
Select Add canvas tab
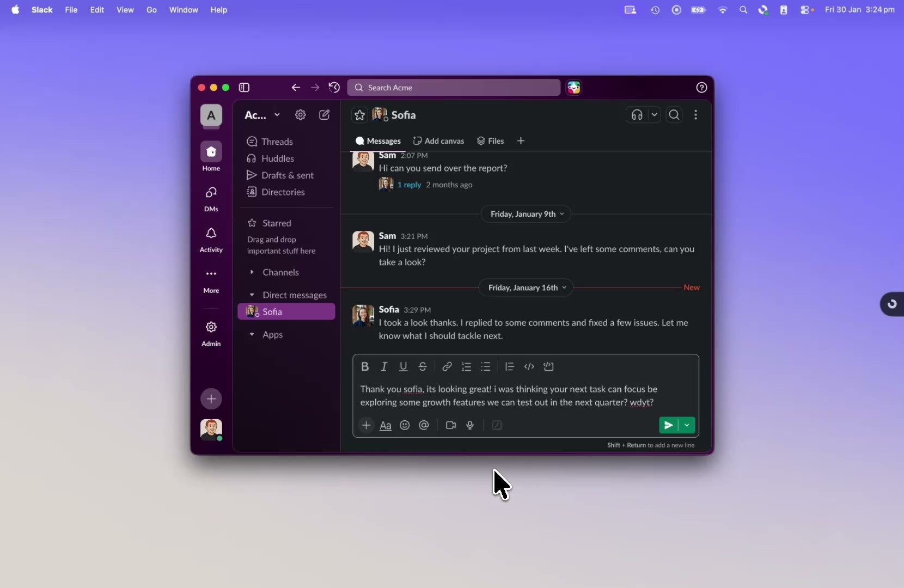(439, 142)
